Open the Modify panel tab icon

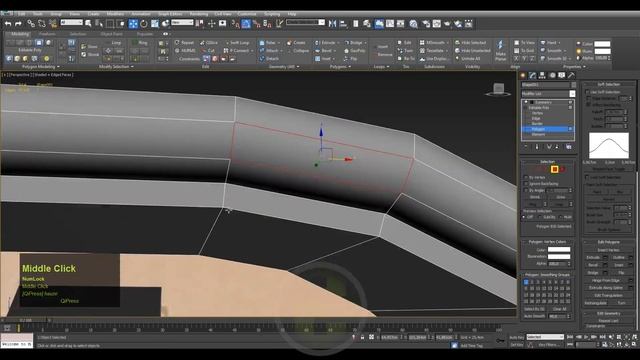tap(532, 76)
